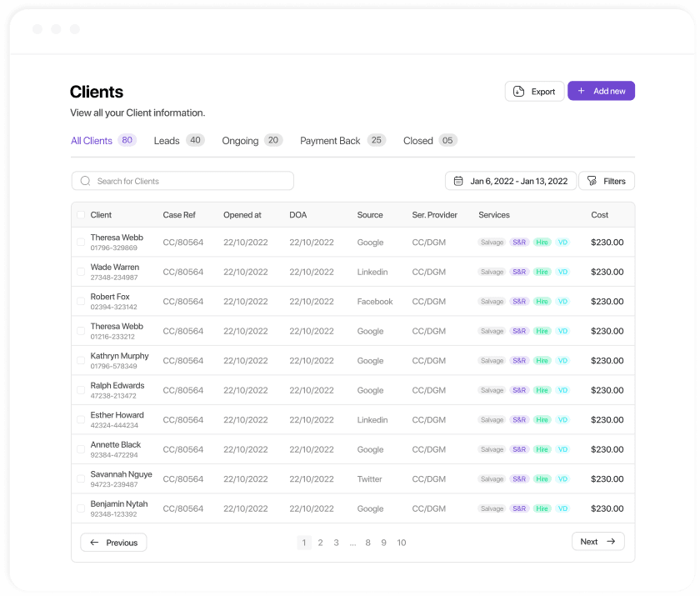
Task: Click the Add new button
Action: (601, 91)
